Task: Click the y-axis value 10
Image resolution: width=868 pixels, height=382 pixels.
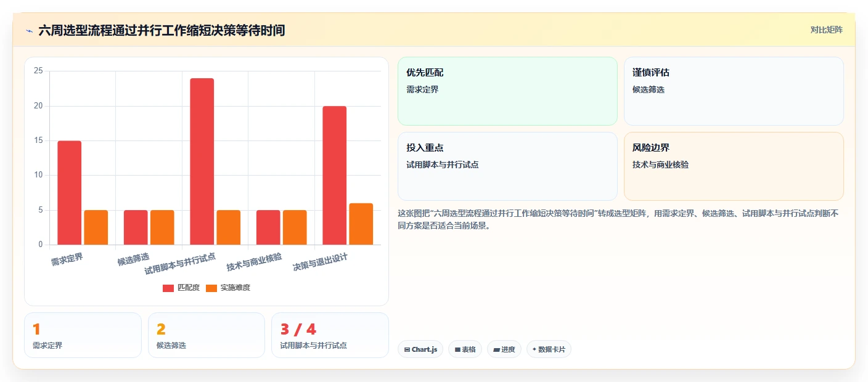Action: tap(38, 175)
